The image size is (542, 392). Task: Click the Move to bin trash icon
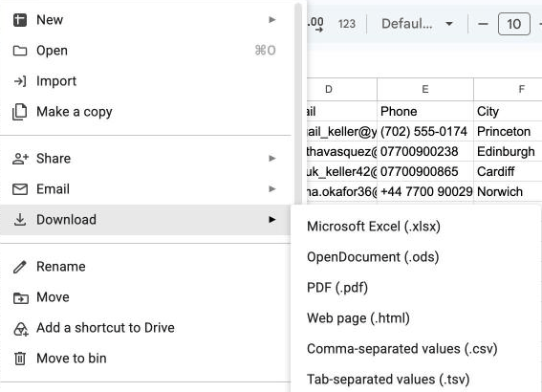[x=20, y=359]
